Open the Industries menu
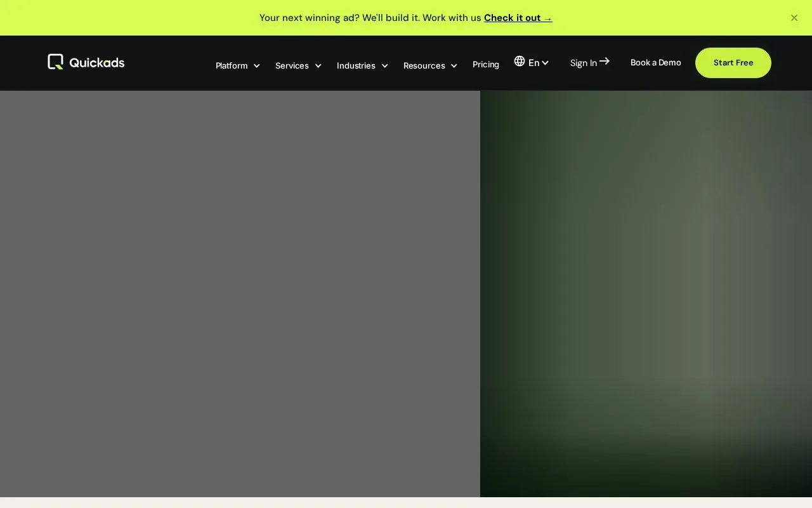Screen dimensions: 812x508 [362, 65]
